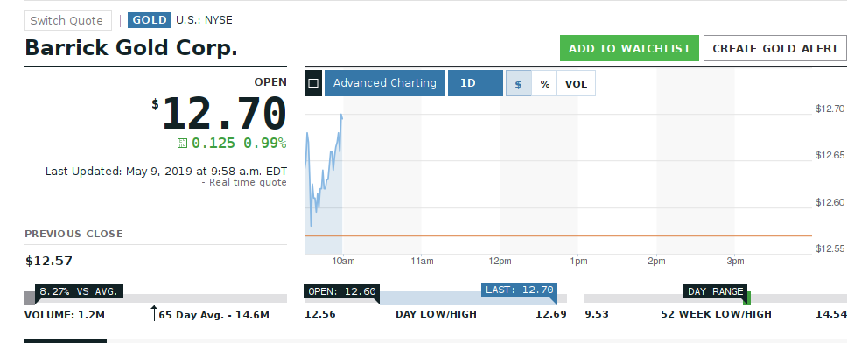The width and height of the screenshot is (868, 343).
Task: Click the fullscreen chart square icon
Action: 313,83
